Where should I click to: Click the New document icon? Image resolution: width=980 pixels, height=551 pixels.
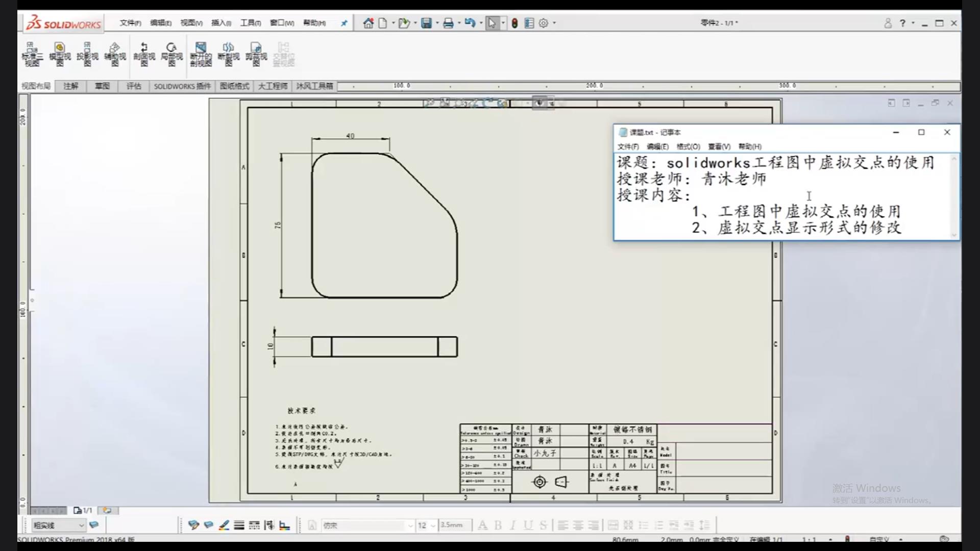[382, 23]
